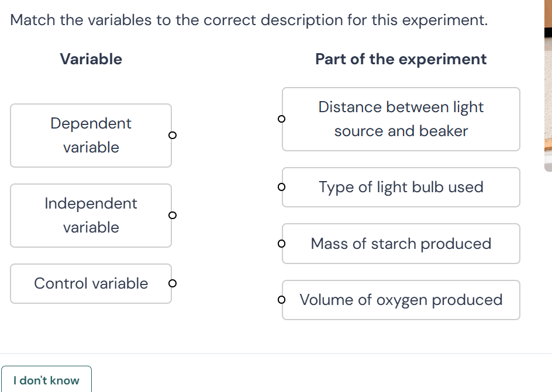Select the connector dot beside Independent variable
552x392 pixels.
point(172,216)
